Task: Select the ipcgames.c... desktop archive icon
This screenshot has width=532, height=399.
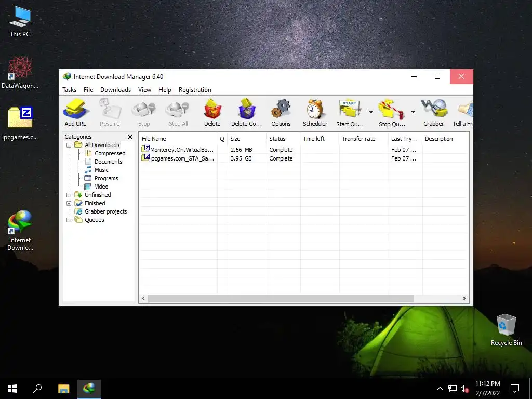Action: 20,124
